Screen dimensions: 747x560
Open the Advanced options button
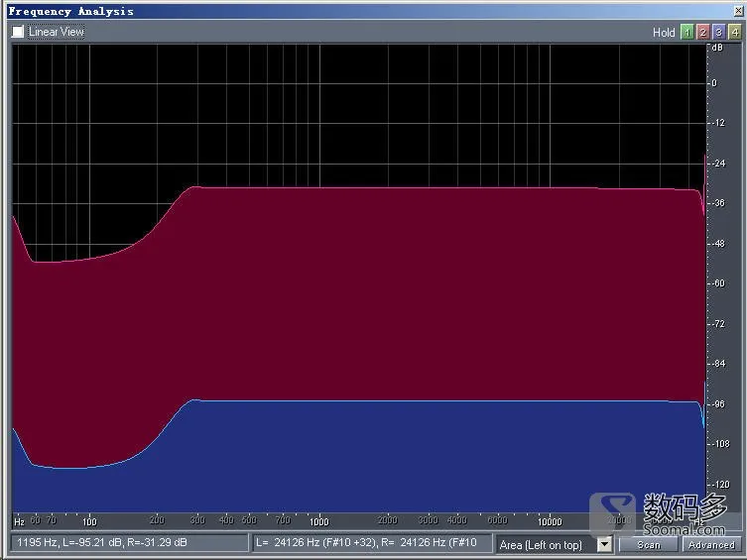(711, 545)
